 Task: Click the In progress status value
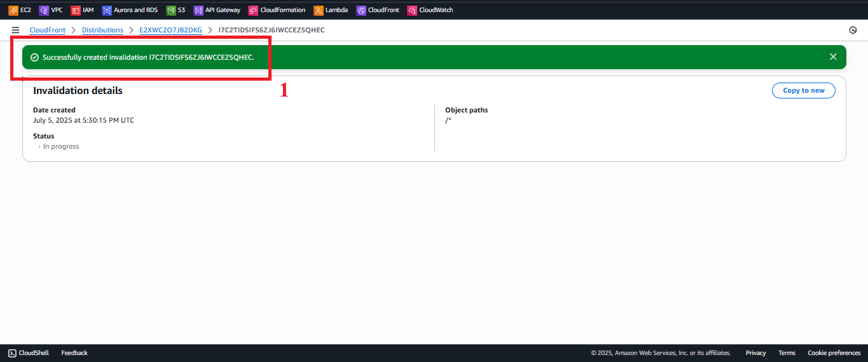61,146
